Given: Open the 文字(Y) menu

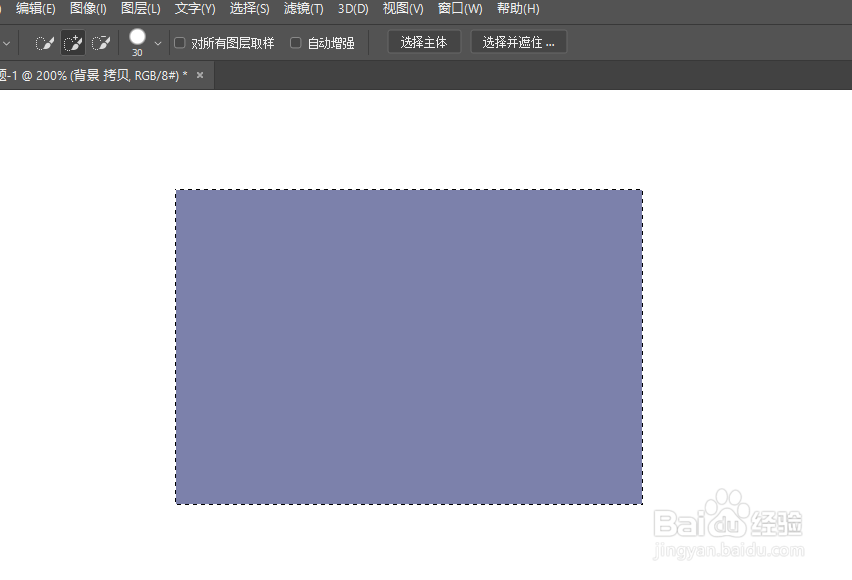Looking at the screenshot, I should pyautogui.click(x=195, y=9).
